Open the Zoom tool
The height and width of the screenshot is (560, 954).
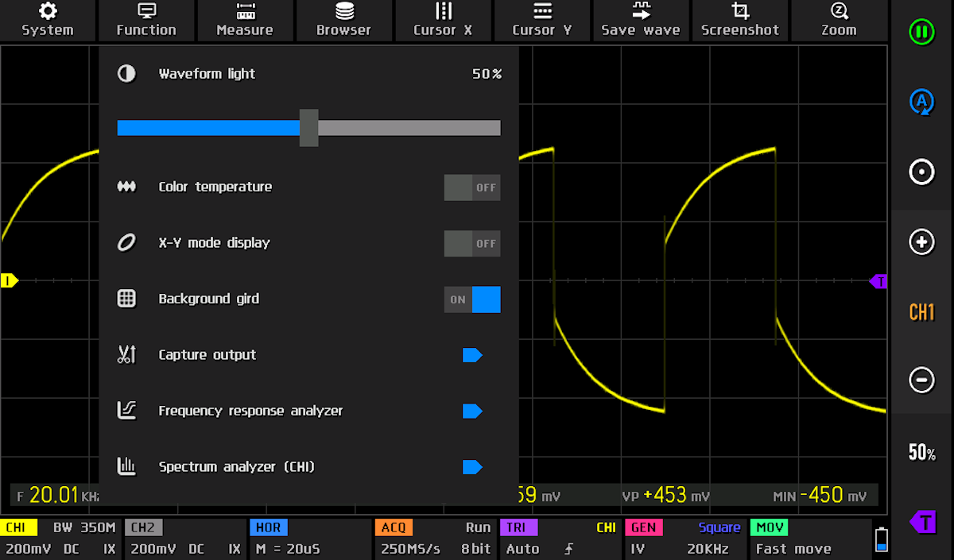coord(839,21)
